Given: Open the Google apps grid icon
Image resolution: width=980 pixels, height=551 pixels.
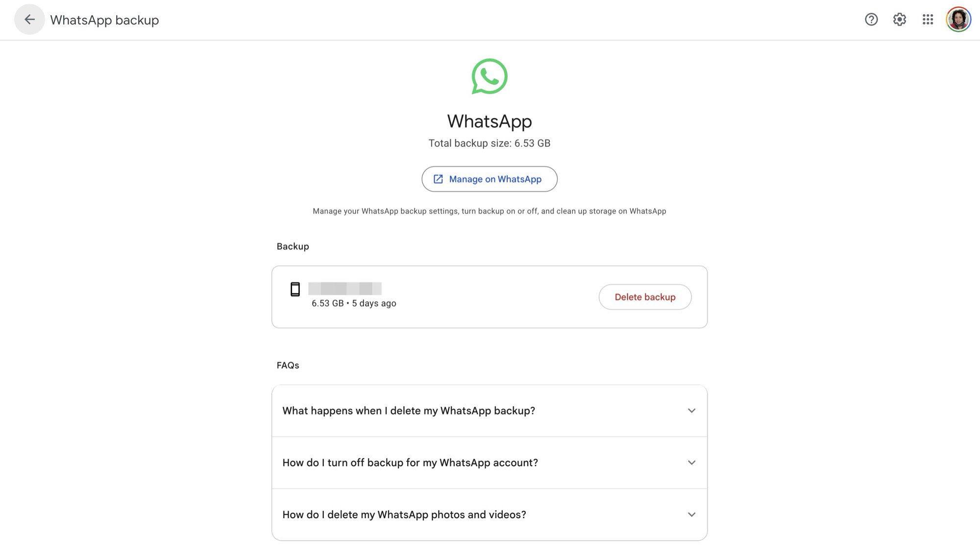Looking at the screenshot, I should click(928, 20).
